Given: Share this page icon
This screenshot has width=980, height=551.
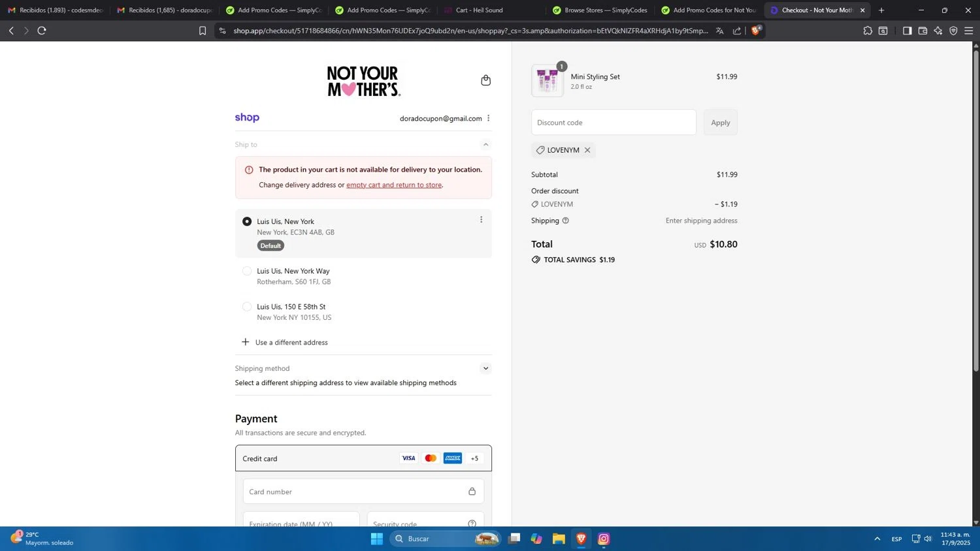Looking at the screenshot, I should tap(737, 31).
